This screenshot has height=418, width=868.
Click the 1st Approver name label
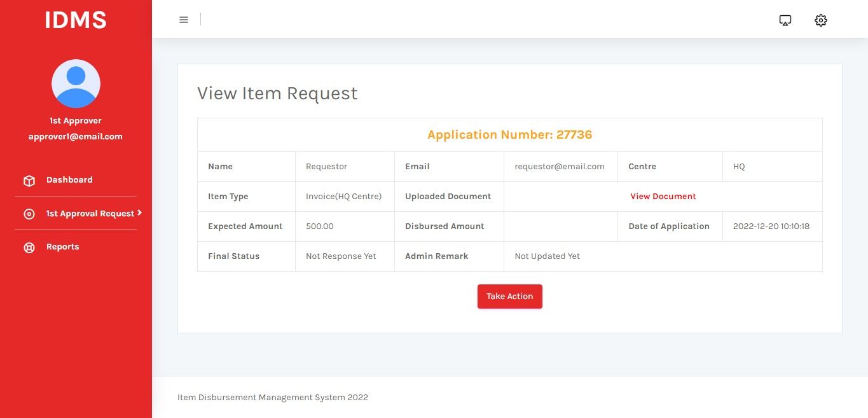tap(76, 120)
